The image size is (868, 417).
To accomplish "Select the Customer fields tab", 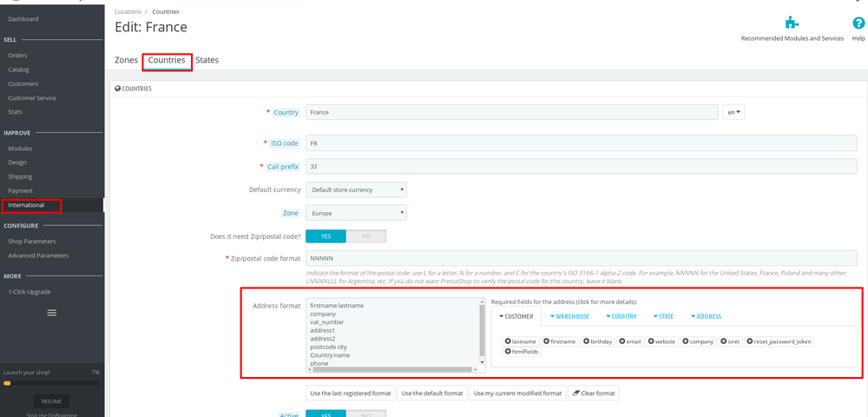I will click(516, 317).
